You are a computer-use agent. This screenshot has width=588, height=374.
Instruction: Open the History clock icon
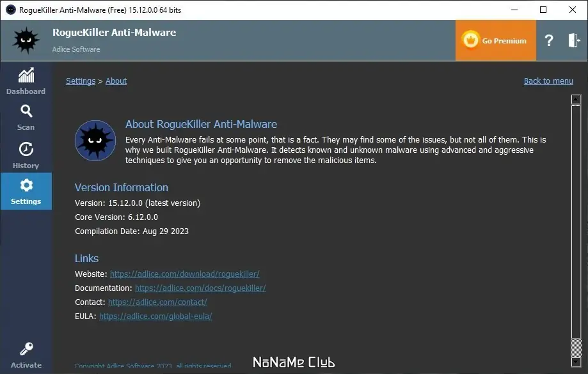pyautogui.click(x=26, y=149)
